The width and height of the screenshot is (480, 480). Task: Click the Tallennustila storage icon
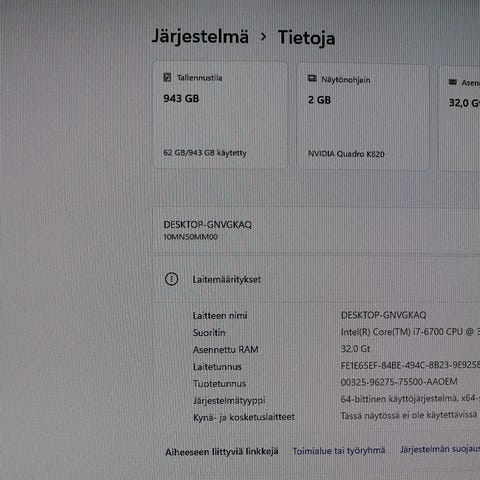coord(167,77)
